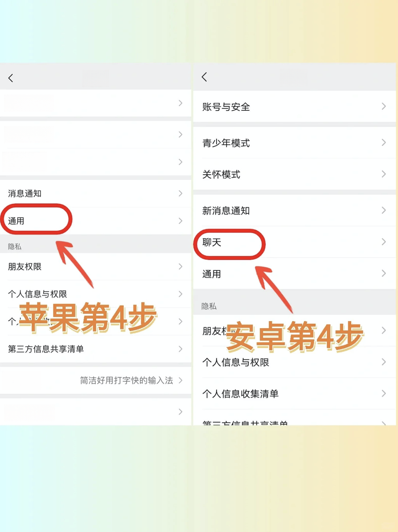Screen dimensions: 398x532
Task: Tap back arrow on Apple settings screen
Action: 11,78
